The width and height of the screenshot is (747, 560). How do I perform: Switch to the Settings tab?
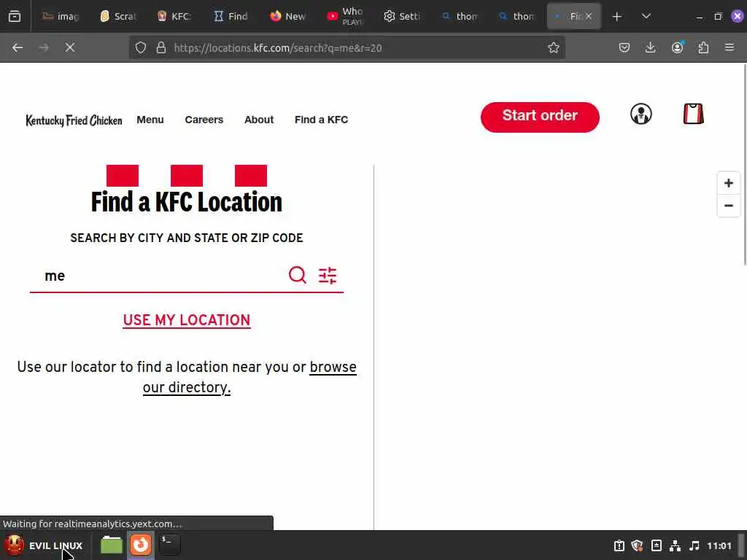[x=402, y=17]
